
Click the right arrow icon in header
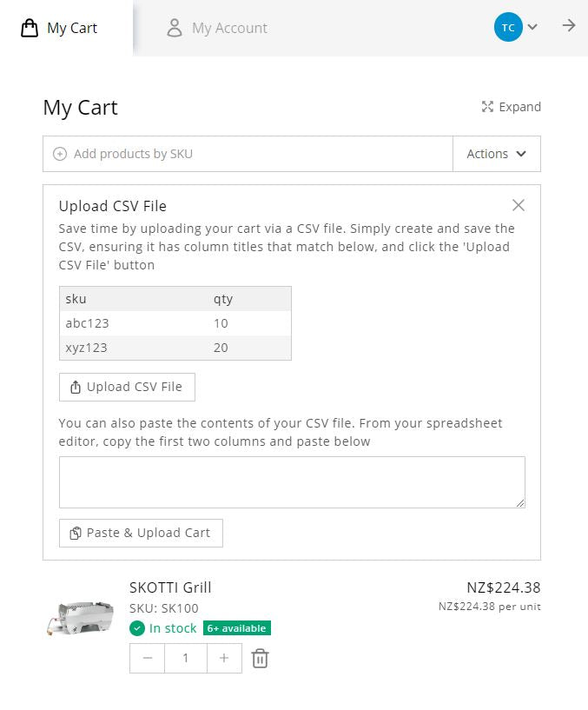coord(569,25)
